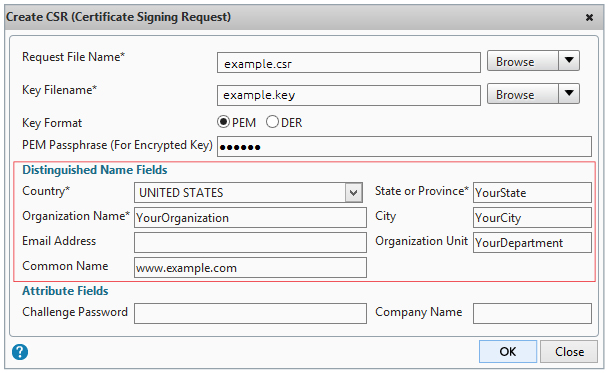608x373 pixels.
Task: Close the Create CSR dialog with X
Action: [x=589, y=17]
